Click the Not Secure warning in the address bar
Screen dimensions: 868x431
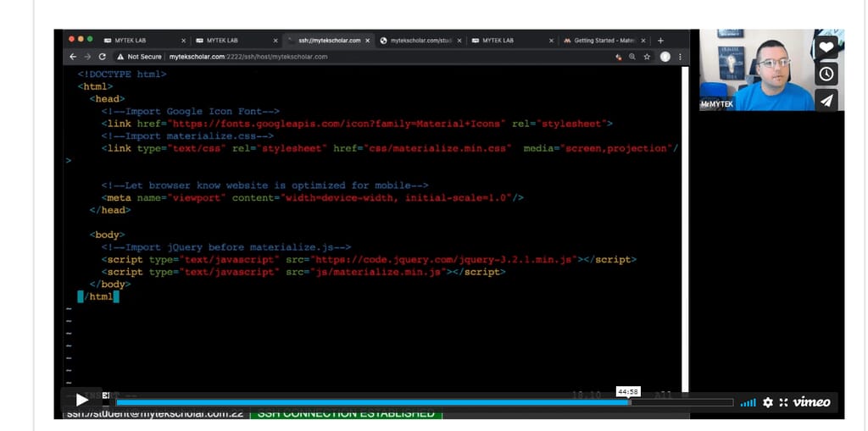point(140,57)
